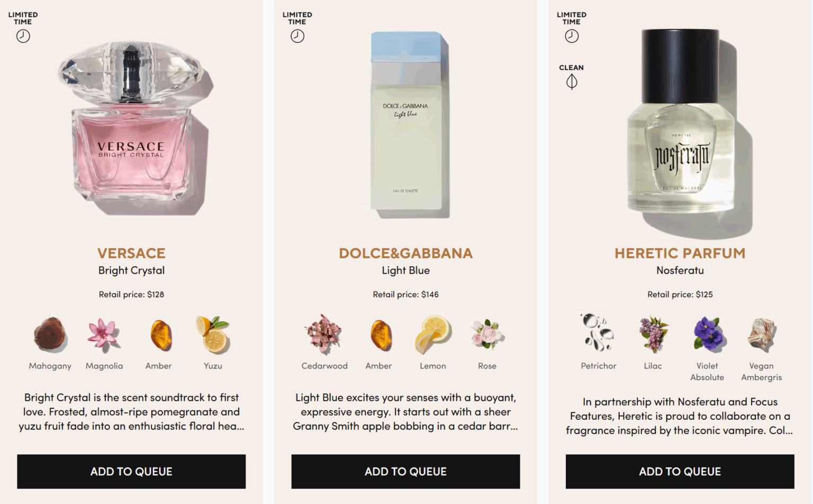Select the Cedarwood note icon
The image size is (813, 504).
pyautogui.click(x=324, y=335)
